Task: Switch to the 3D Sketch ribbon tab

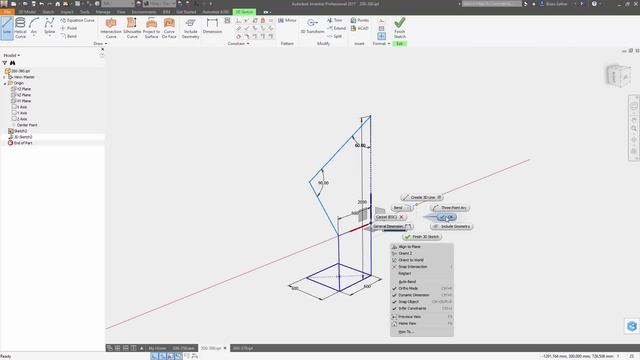Action: coord(244,12)
